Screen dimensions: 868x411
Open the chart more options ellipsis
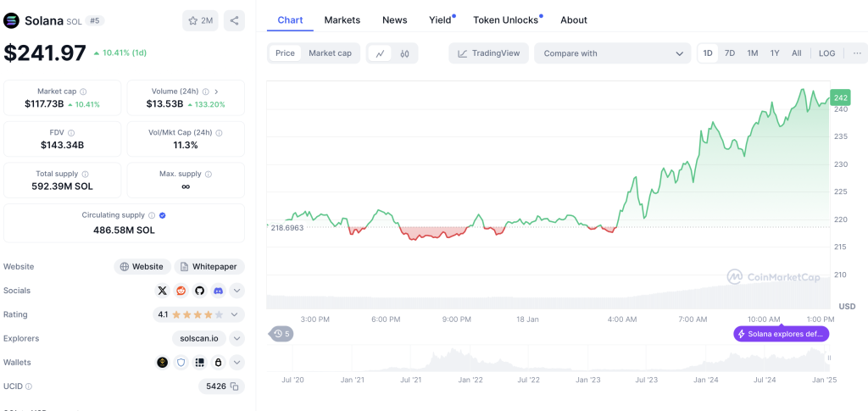(857, 53)
